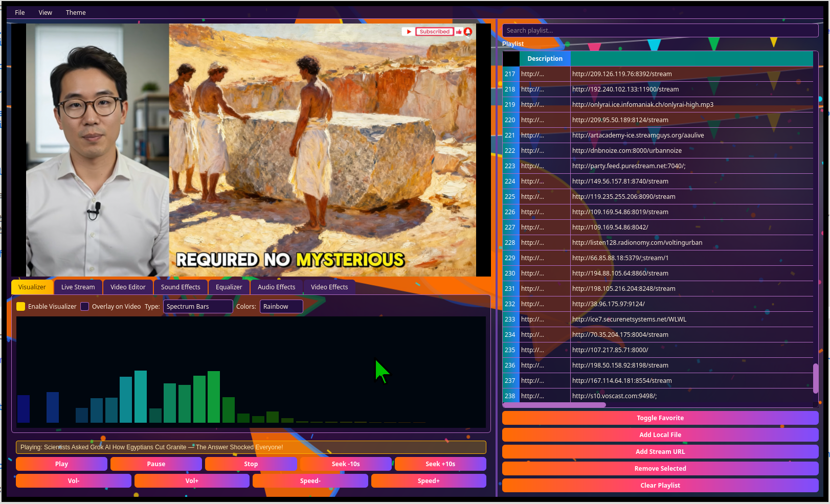
Task: Open the File menu
Action: pyautogui.click(x=20, y=13)
